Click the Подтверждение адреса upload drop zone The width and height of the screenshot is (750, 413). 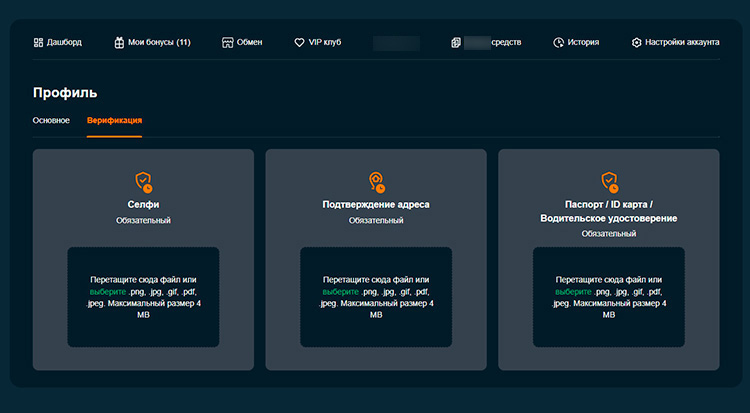tap(376, 297)
